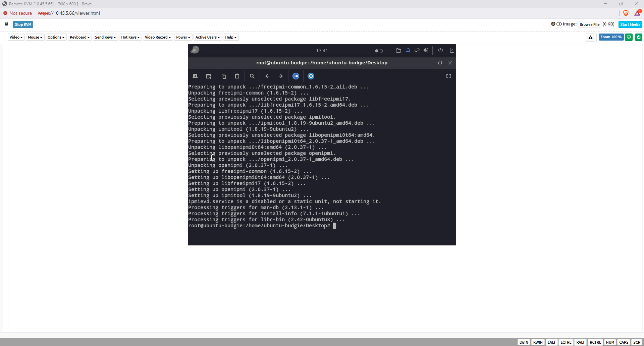Click the green power icon button
The width and height of the screenshot is (644, 346).
(x=638, y=37)
